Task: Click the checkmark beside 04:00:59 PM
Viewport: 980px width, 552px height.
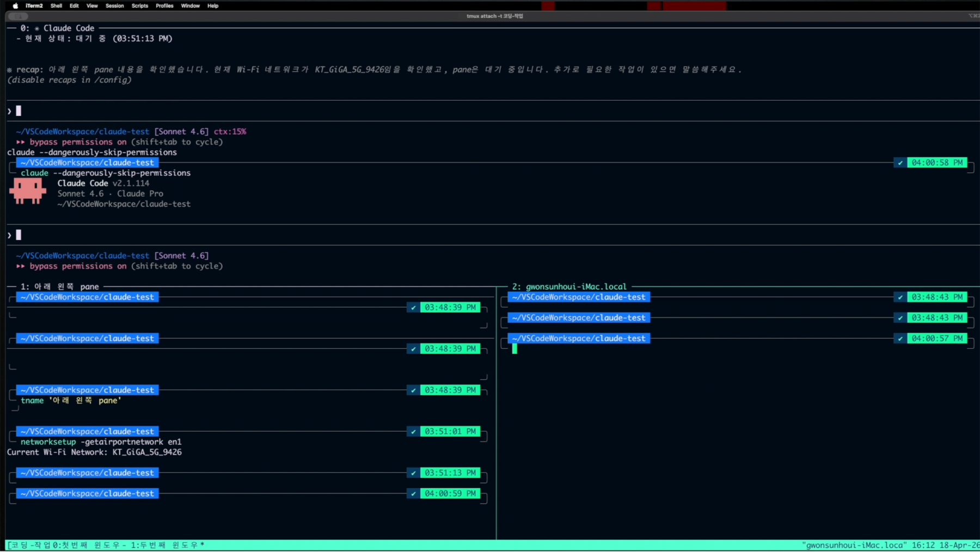Action: (x=413, y=494)
